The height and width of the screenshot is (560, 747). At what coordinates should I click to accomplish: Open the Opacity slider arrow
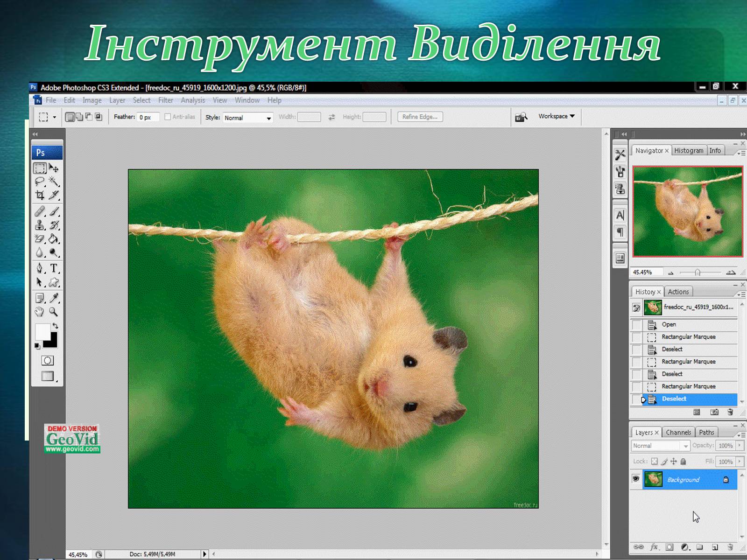740,446
